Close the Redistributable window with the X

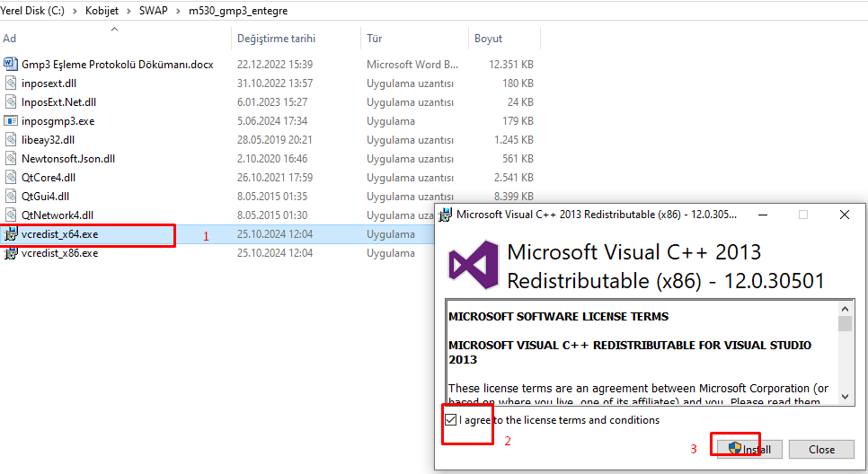point(845,215)
